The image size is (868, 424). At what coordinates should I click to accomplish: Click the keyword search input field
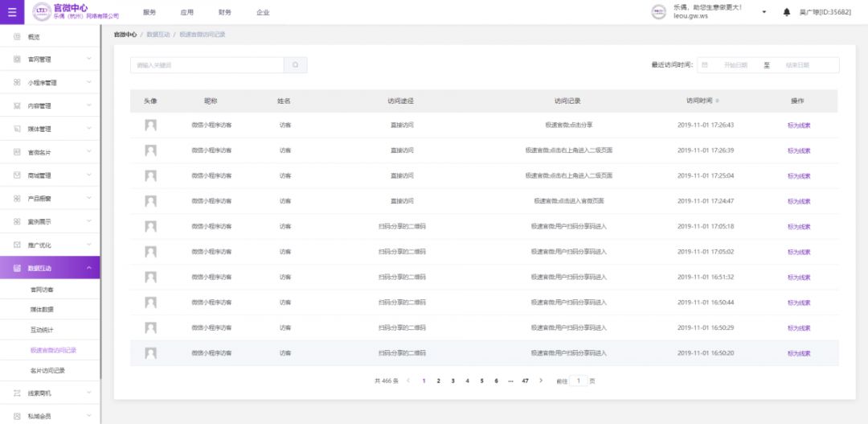[x=207, y=65]
